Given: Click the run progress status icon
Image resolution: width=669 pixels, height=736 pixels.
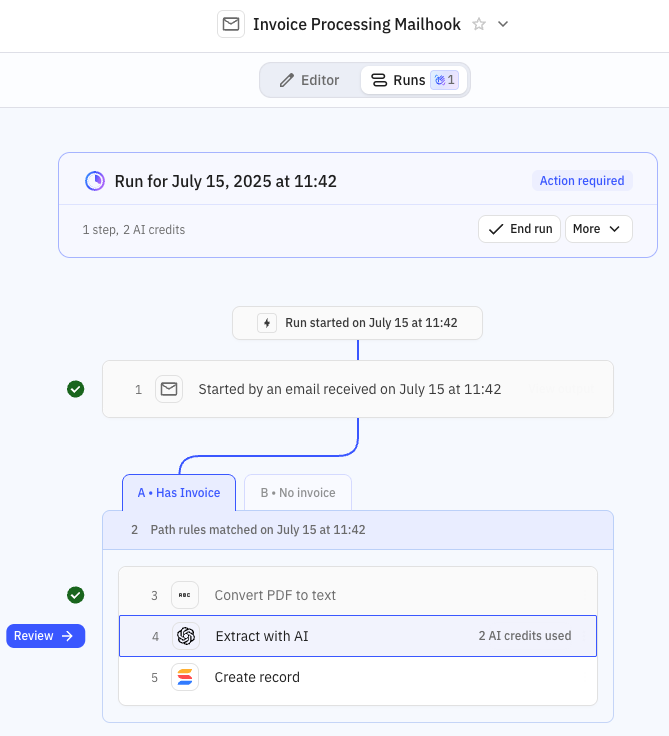Looking at the screenshot, I should click(95, 181).
